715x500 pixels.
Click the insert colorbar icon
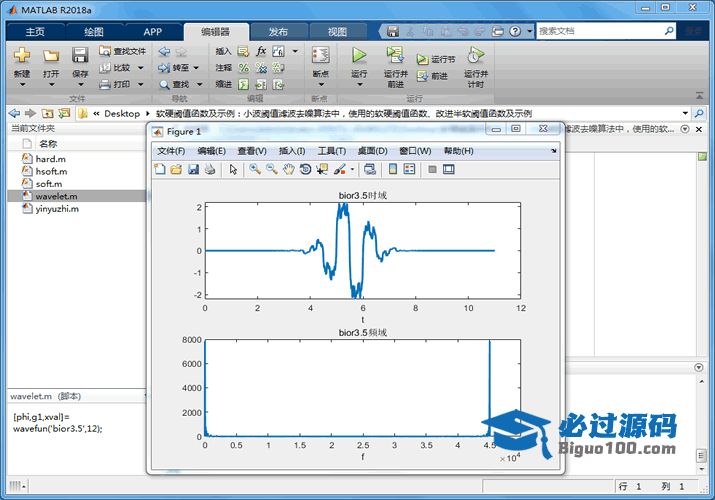point(393,170)
